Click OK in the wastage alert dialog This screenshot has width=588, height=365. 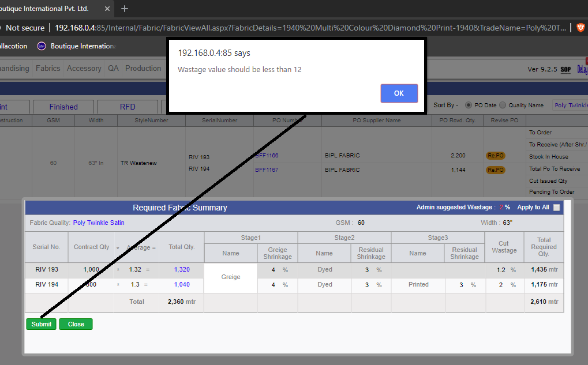point(399,93)
